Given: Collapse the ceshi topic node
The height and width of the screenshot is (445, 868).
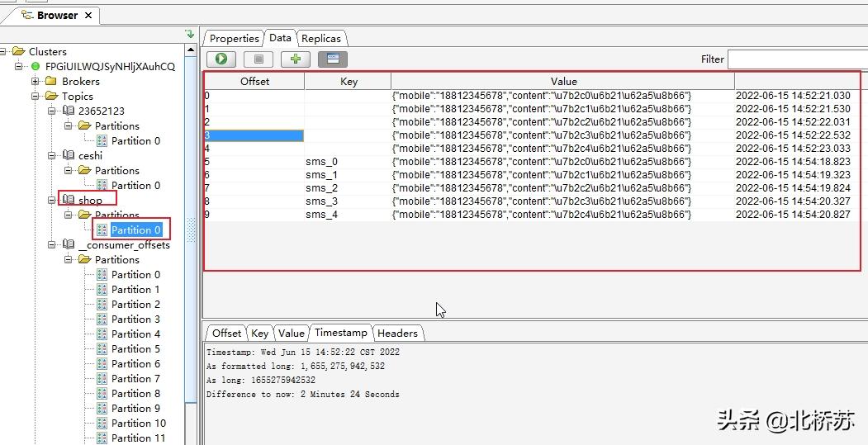Looking at the screenshot, I should (51, 155).
